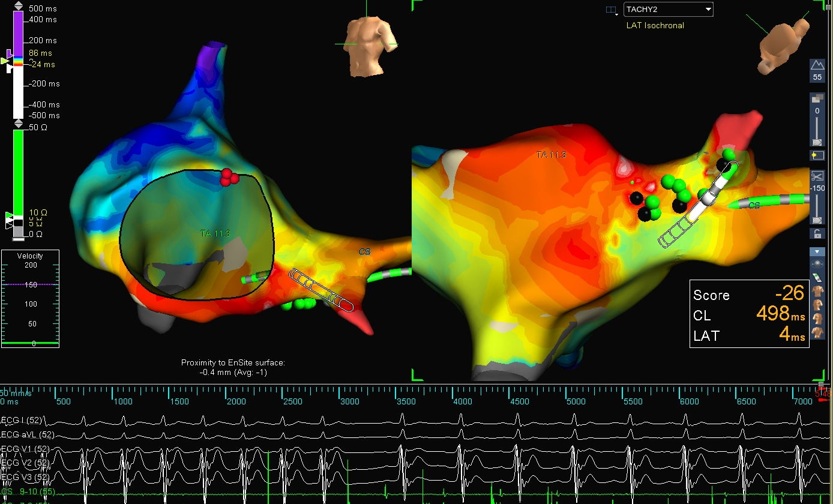
Task: Toggle the eye visibility icon in right toolbar
Action: point(817,263)
